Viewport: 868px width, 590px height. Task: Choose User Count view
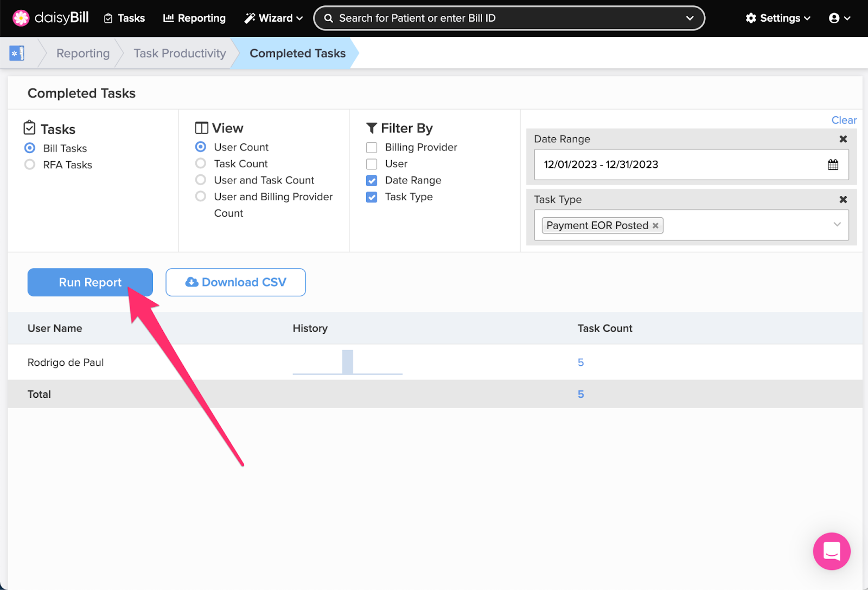(x=201, y=147)
